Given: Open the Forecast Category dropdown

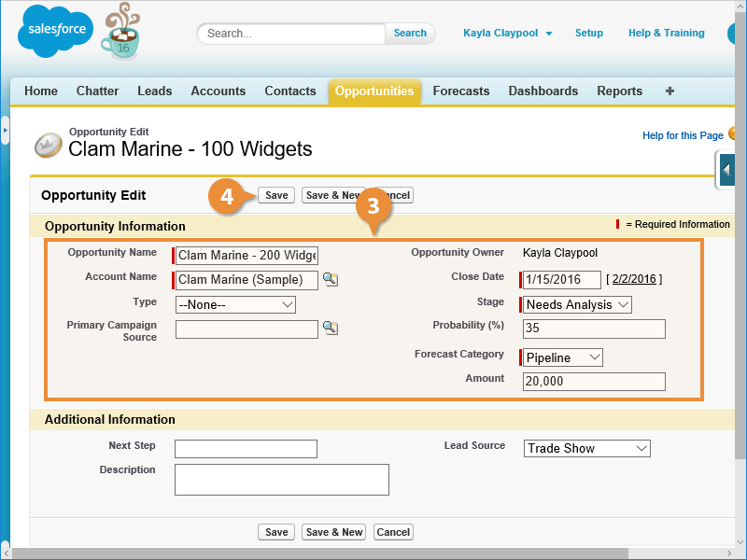Looking at the screenshot, I should [563, 357].
